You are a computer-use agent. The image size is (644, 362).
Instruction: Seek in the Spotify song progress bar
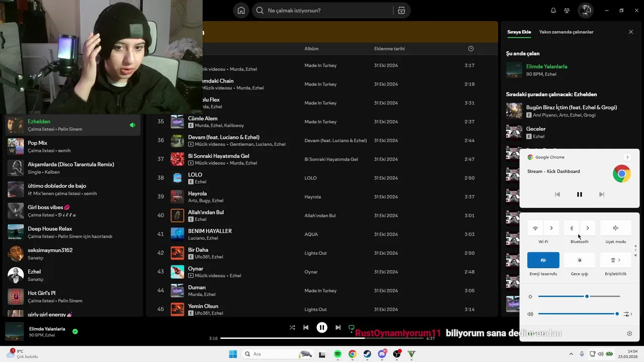[x=322, y=338]
